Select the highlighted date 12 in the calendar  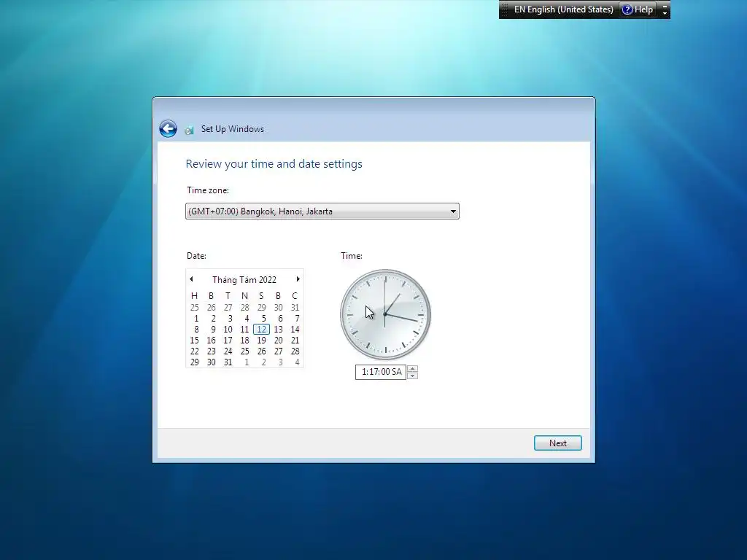point(261,330)
